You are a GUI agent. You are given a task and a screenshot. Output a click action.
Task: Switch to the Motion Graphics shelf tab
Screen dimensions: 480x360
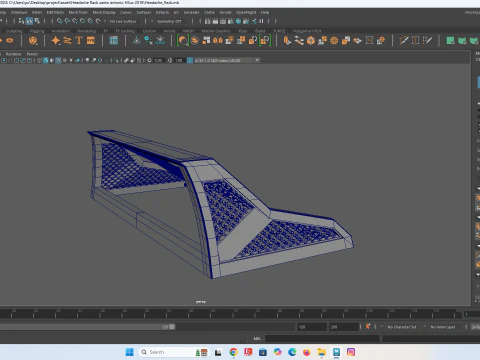[x=216, y=31]
